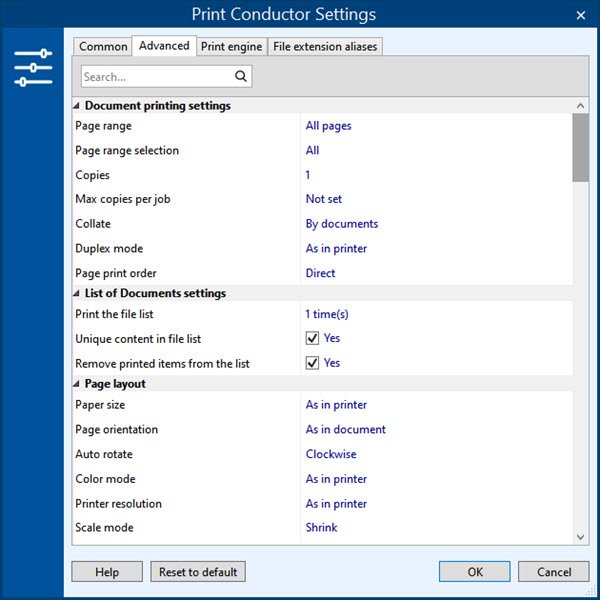
Task: Open Scale mode value 'Shrink'
Action: tap(321, 528)
